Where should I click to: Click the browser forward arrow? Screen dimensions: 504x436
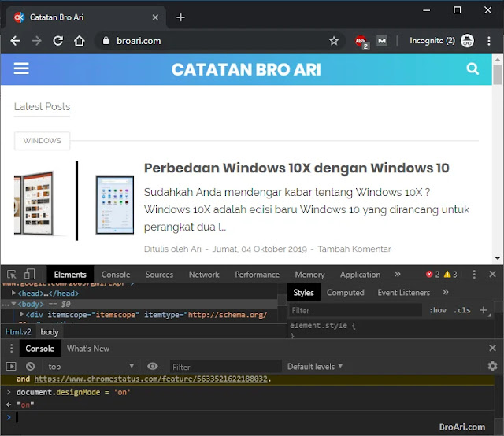(37, 41)
